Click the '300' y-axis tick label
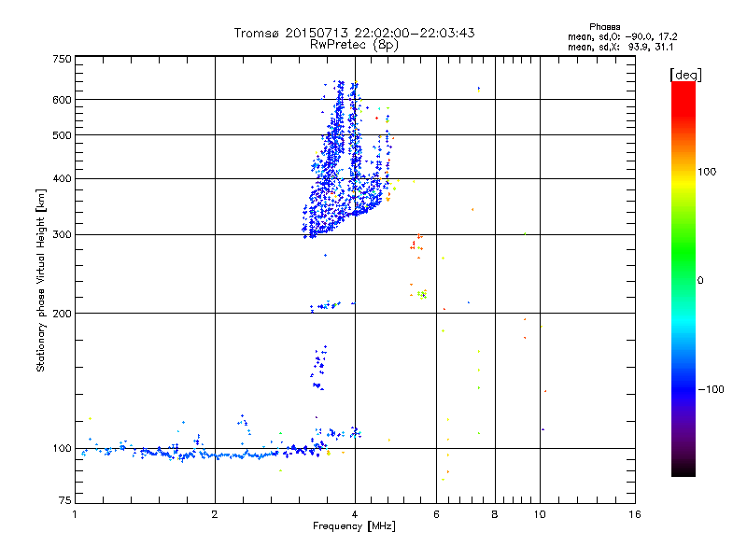 click(62, 235)
